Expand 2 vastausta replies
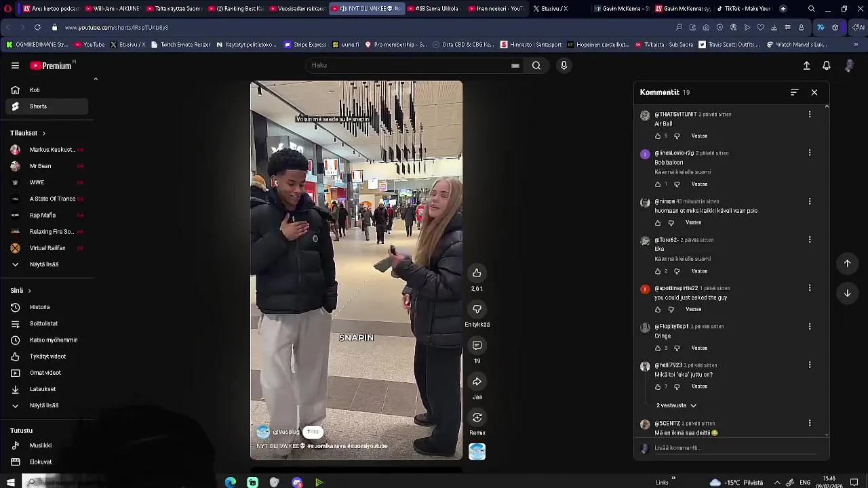868x488 pixels. (x=676, y=405)
